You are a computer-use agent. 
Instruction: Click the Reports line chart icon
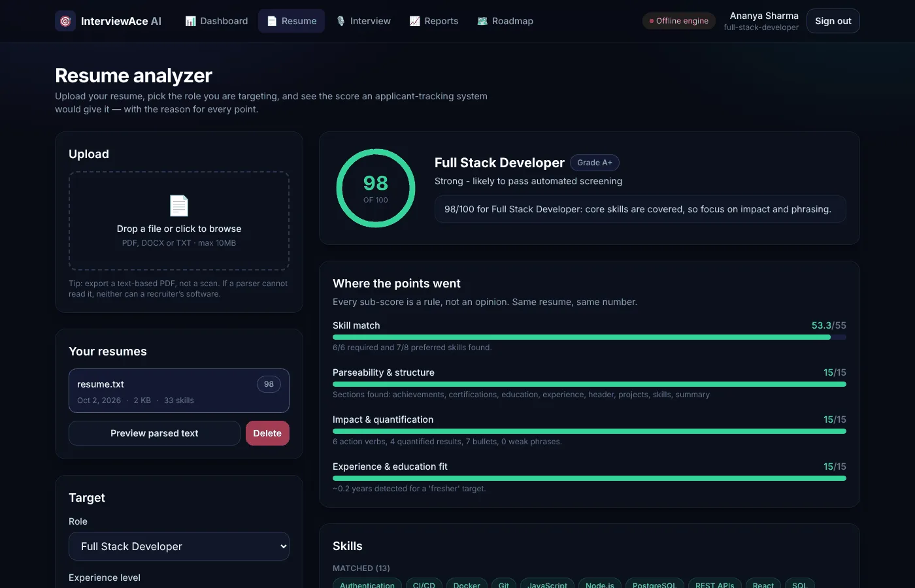pos(414,21)
